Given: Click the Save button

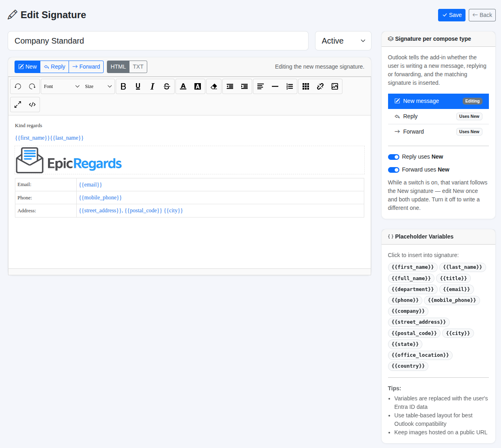Looking at the screenshot, I should 452,15.
